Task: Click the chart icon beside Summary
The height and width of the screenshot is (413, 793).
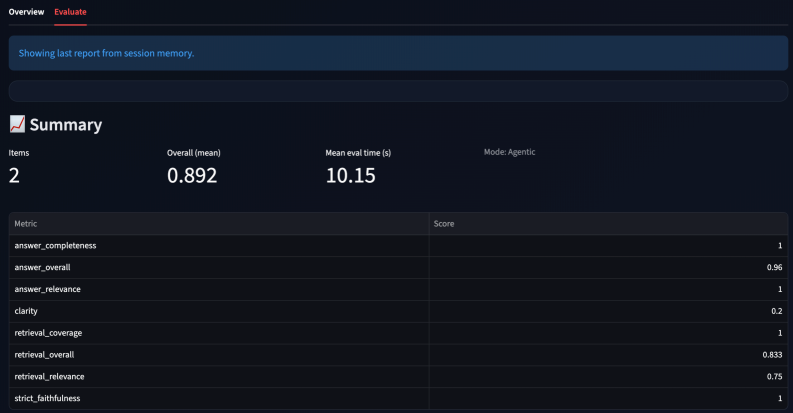Action: (17, 125)
